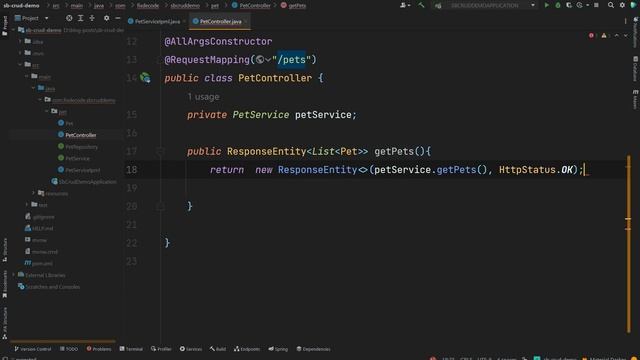This screenshot has width=640, height=360.
Task: Open the Bookmarks tool window on left strip
Action: pyautogui.click(x=4, y=284)
